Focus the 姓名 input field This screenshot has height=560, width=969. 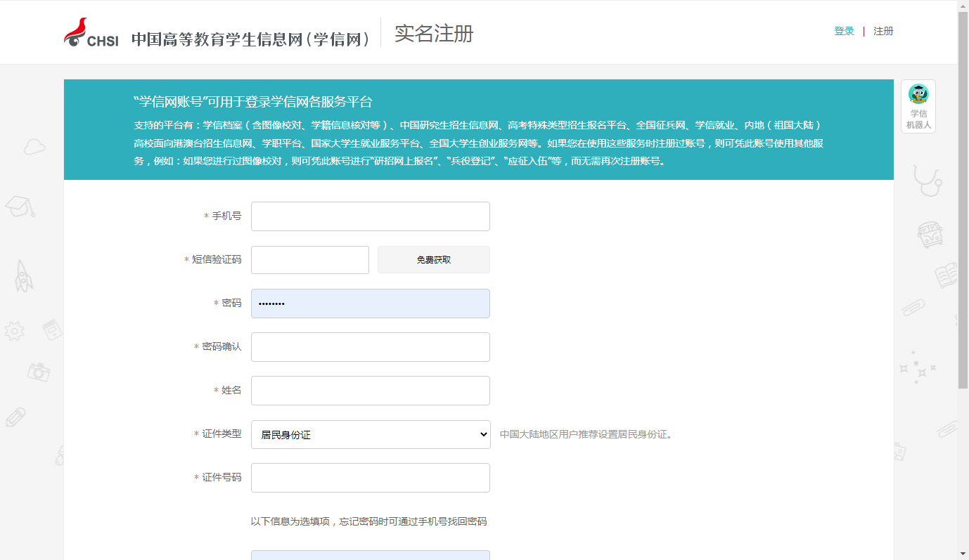pyautogui.click(x=371, y=391)
